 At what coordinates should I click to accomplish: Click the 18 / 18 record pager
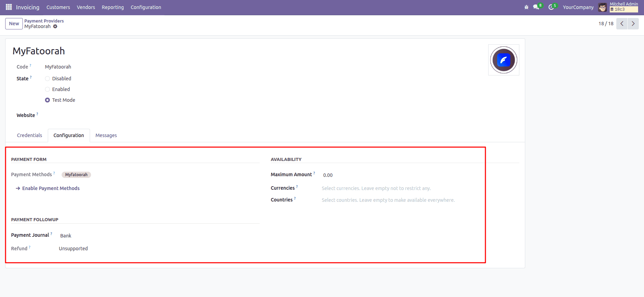click(606, 24)
